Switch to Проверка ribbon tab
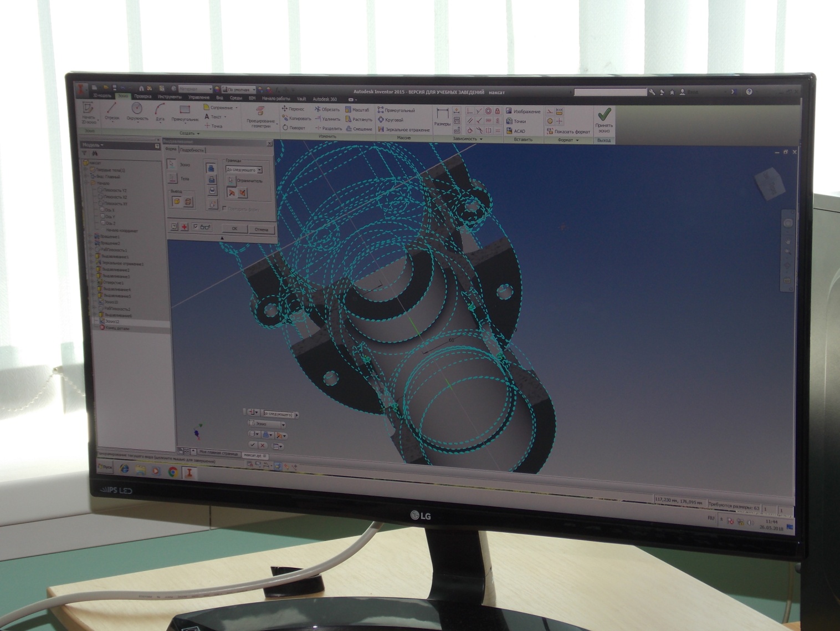Screen dimensions: 840x631 click(x=142, y=96)
